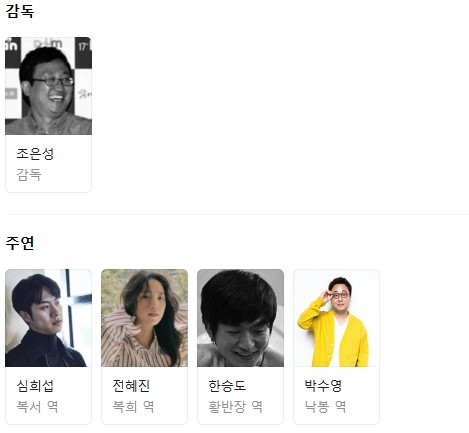Click the name 전혜진
Viewport: 469px width, 433px height.
(x=131, y=386)
